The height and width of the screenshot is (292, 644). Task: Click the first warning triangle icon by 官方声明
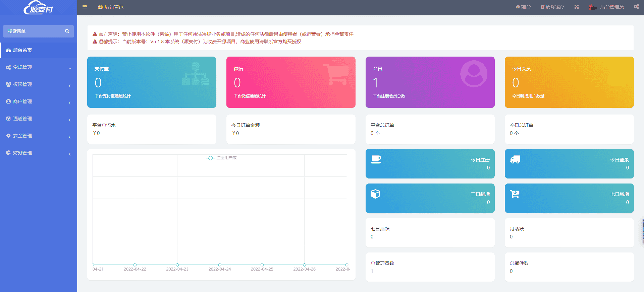(x=95, y=34)
